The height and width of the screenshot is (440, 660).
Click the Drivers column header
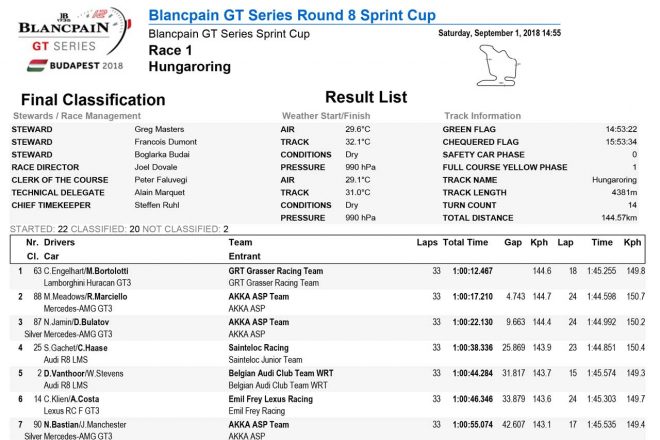[59, 242]
